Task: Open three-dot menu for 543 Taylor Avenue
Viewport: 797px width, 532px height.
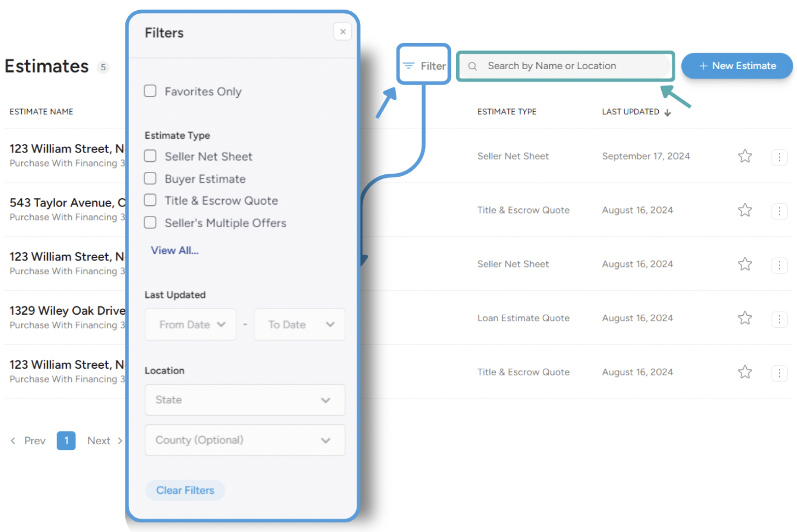Action: click(779, 211)
